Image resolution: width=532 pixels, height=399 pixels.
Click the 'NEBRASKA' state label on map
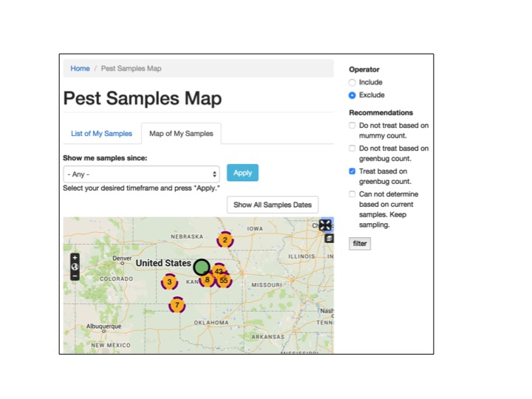coord(187,236)
